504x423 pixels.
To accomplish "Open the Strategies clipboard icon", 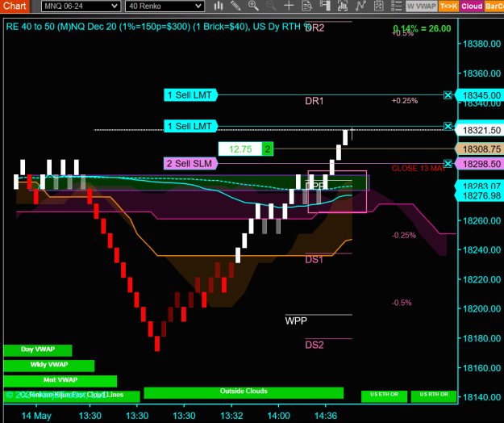I will click(379, 6).
